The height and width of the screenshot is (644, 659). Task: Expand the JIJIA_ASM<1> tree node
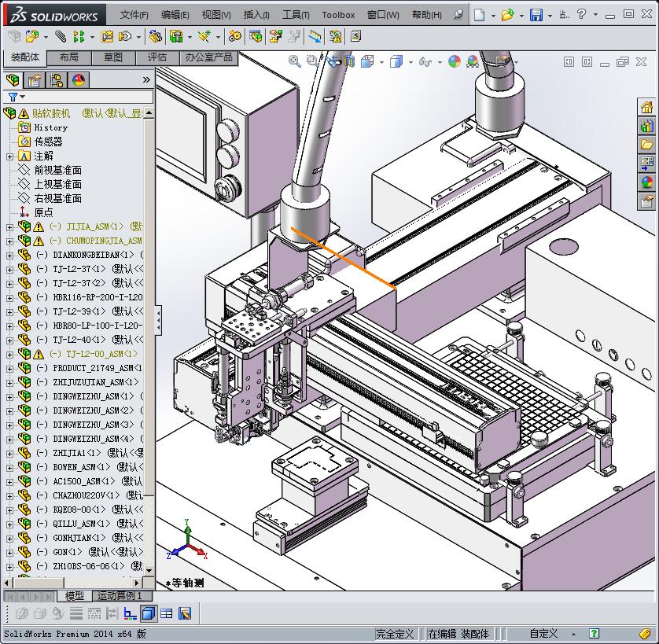click(9, 226)
